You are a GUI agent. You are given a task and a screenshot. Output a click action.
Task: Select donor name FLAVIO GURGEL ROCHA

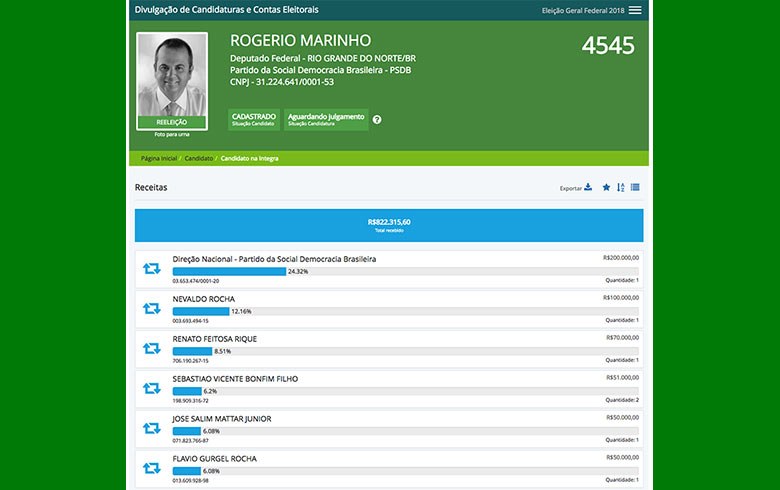tap(214, 459)
